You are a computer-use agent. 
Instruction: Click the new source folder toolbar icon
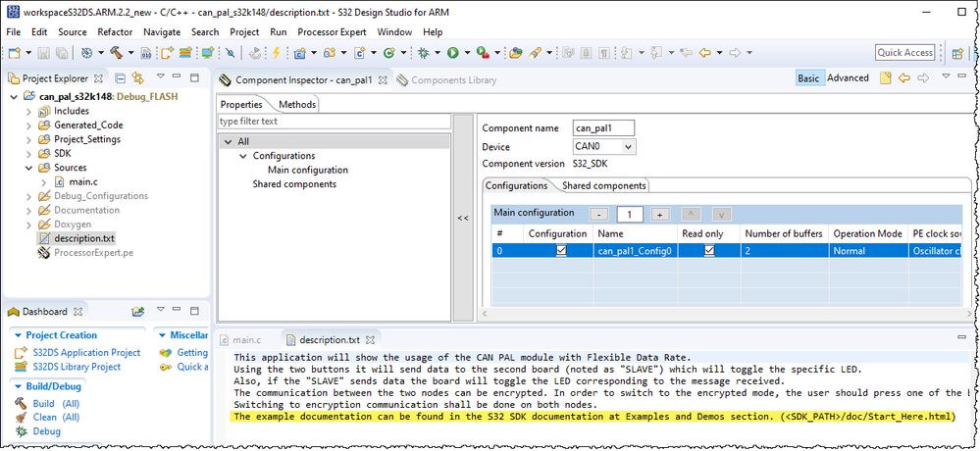pos(330,53)
